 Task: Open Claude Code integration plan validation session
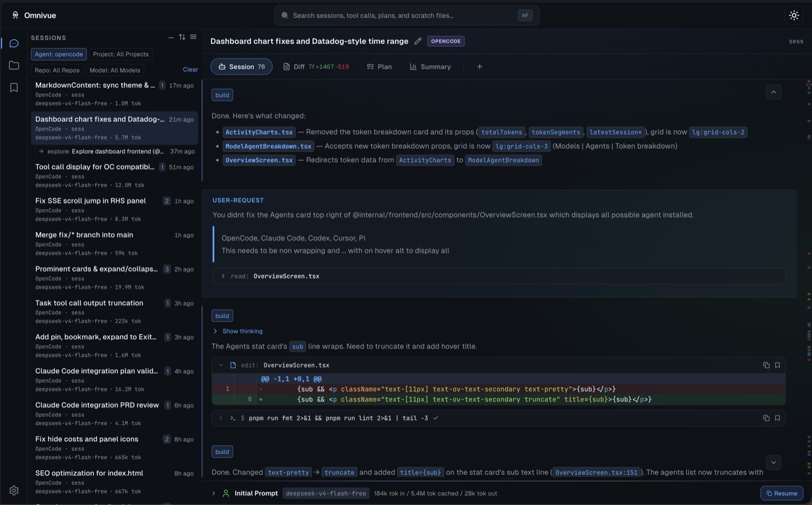(114, 380)
